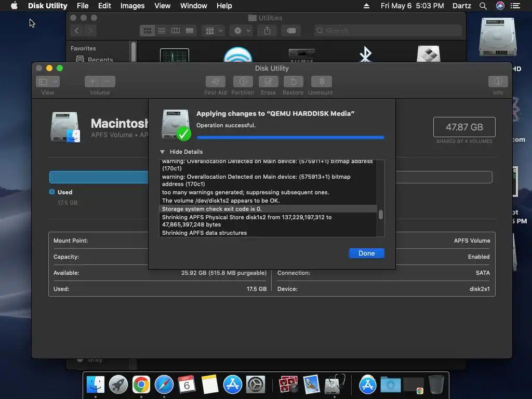Image resolution: width=532 pixels, height=399 pixels.
Task: Select log line 'Storage system check exit code is 0.'
Action: (x=268, y=209)
